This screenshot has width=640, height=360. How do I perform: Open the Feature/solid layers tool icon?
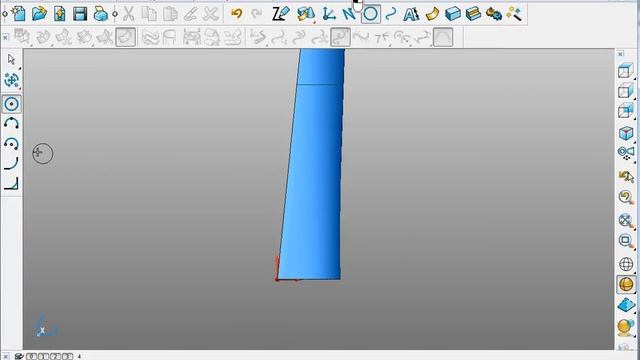(x=473, y=14)
